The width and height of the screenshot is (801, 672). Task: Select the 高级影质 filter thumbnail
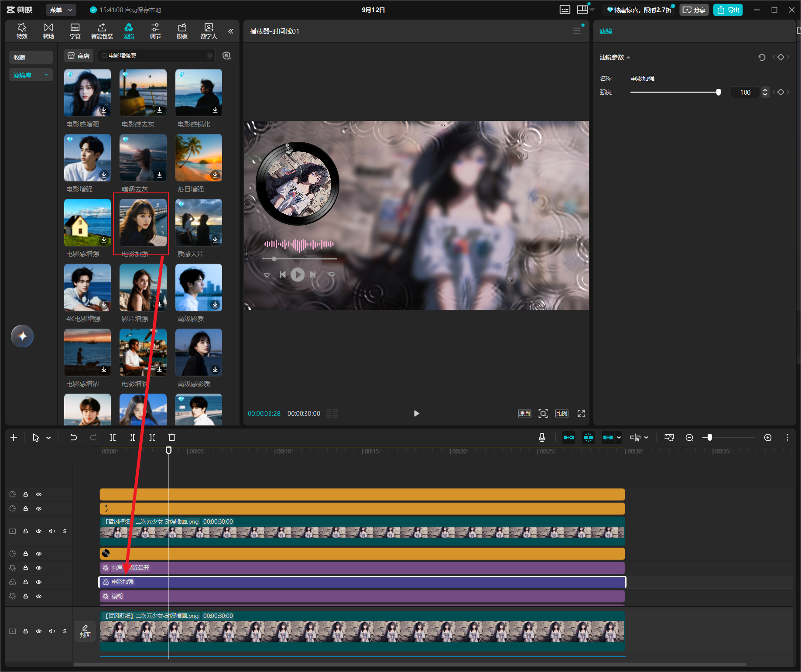pos(199,288)
